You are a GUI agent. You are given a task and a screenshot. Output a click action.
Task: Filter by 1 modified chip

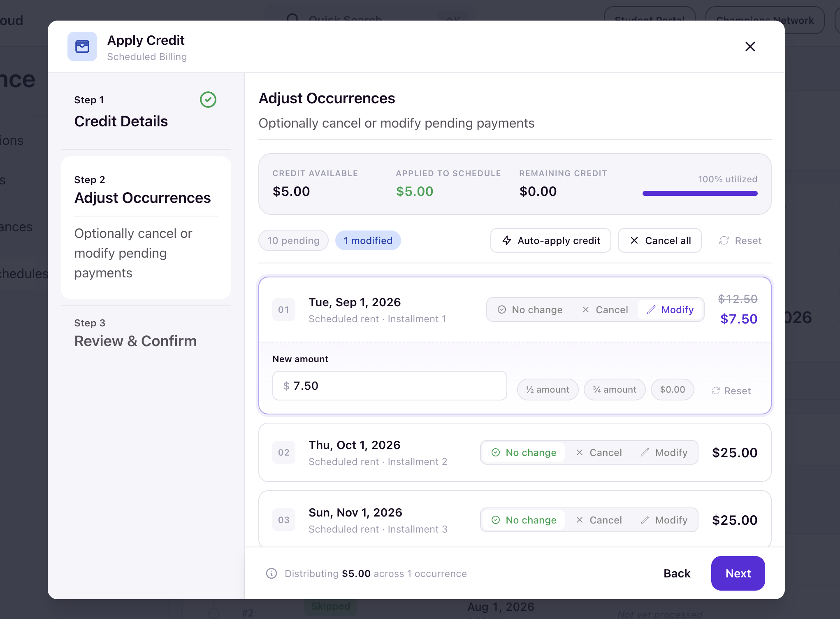click(x=368, y=240)
